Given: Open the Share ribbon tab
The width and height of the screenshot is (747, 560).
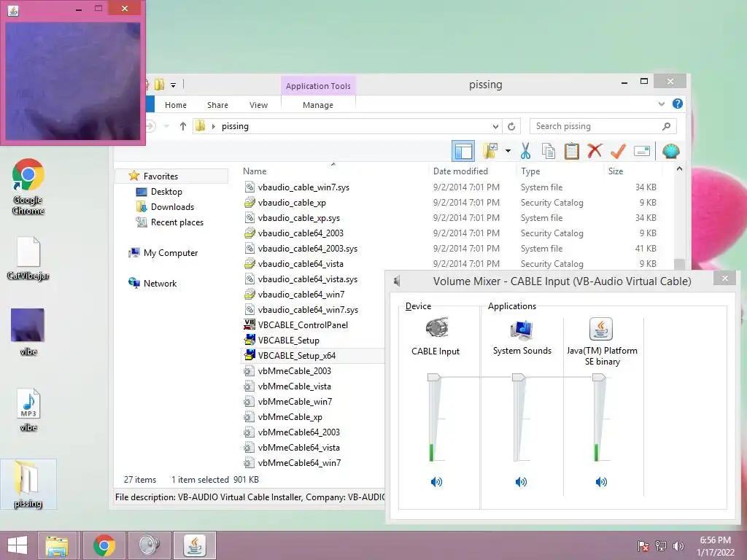Looking at the screenshot, I should (217, 105).
